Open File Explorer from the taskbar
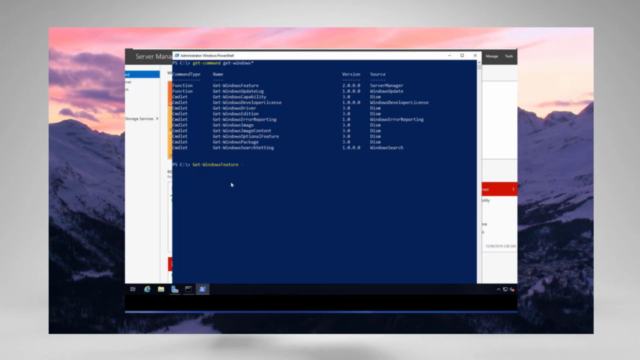Viewport: 640px width, 360px height. coord(161,289)
